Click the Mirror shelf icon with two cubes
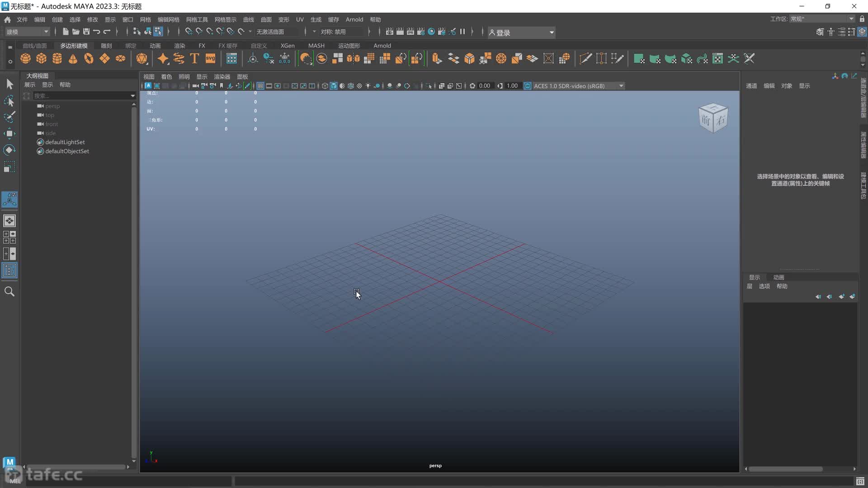The image size is (868, 488). coord(354,59)
